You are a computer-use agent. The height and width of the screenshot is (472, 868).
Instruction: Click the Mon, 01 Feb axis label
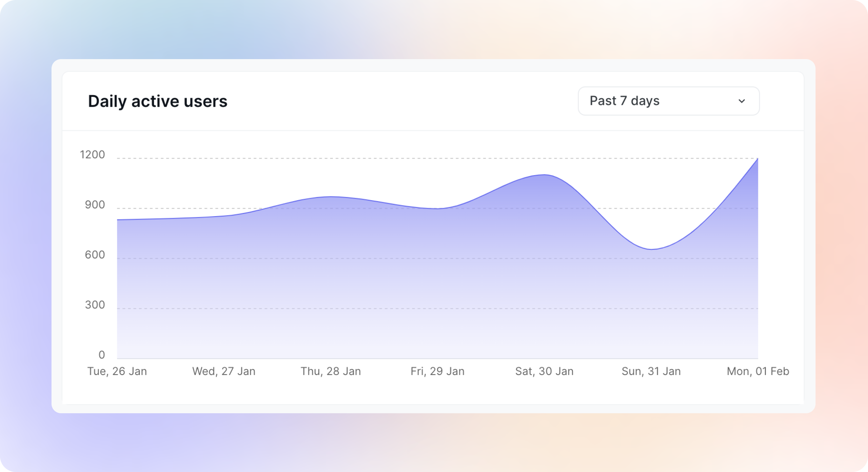click(x=757, y=371)
